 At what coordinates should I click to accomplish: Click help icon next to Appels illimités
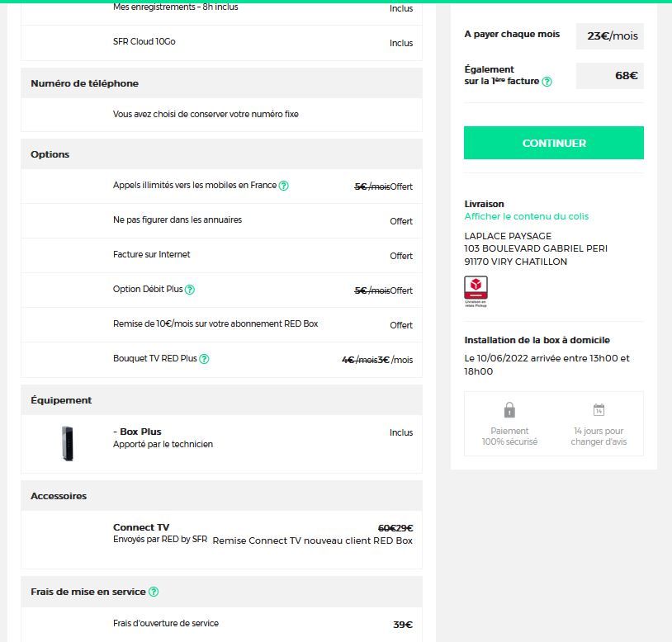pos(284,186)
